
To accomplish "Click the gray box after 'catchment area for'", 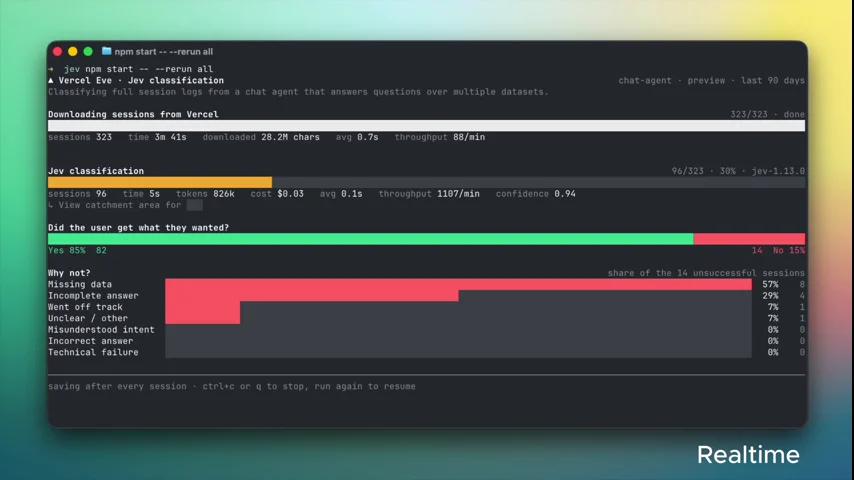I will tap(194, 205).
